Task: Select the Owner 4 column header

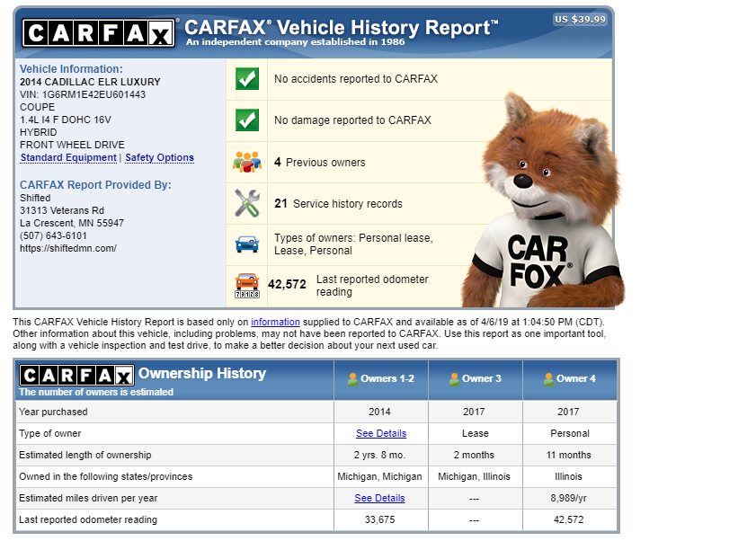Action: [x=570, y=378]
